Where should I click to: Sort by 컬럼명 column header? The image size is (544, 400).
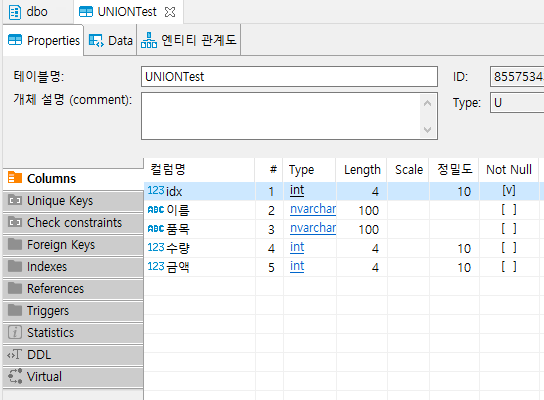click(199, 170)
